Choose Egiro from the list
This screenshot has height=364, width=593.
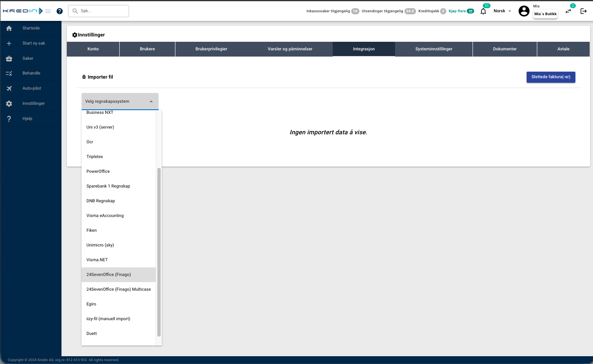click(119, 304)
